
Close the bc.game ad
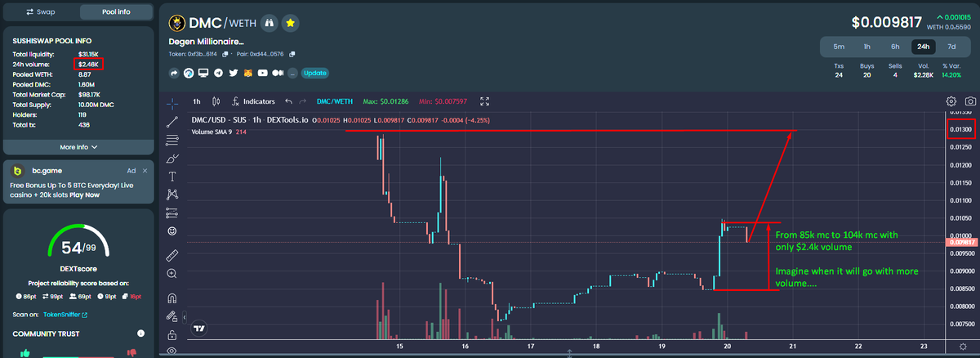click(x=145, y=171)
